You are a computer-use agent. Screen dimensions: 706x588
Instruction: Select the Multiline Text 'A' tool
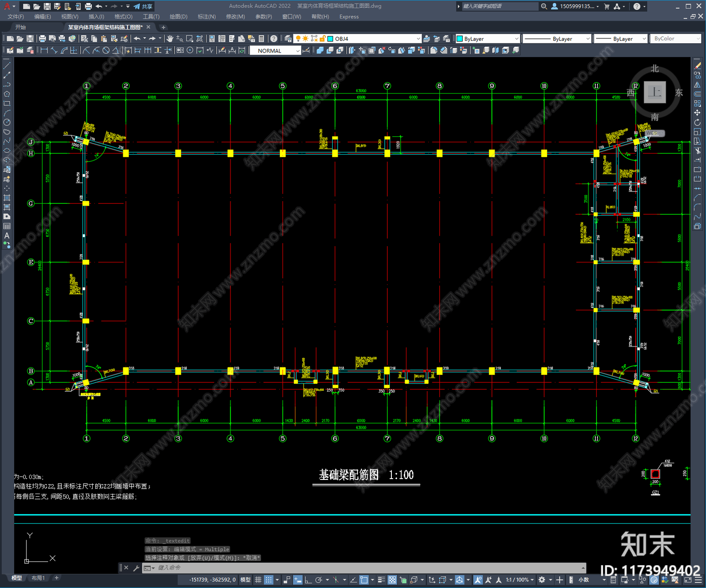click(x=7, y=236)
